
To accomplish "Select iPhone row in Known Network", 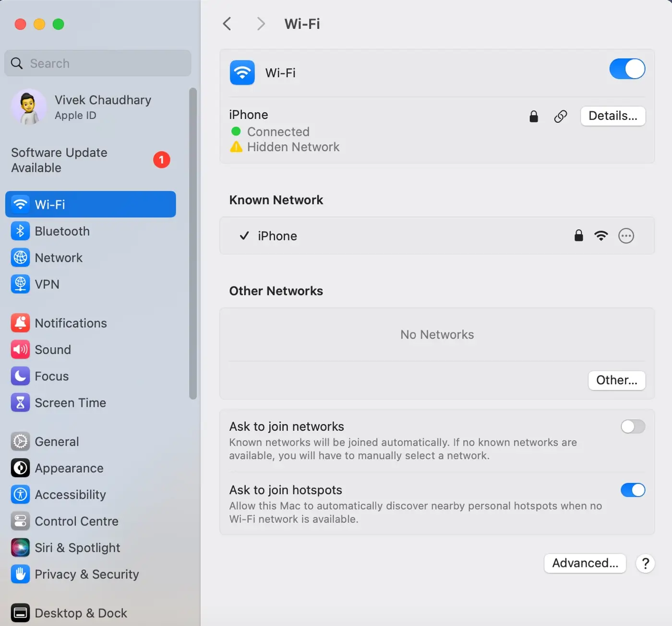I will 437,236.
